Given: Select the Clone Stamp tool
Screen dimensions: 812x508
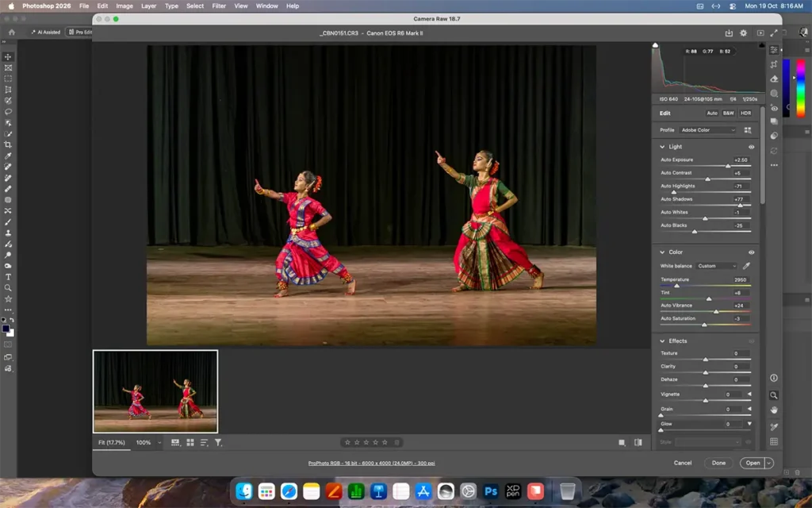Looking at the screenshot, I should click(8, 233).
